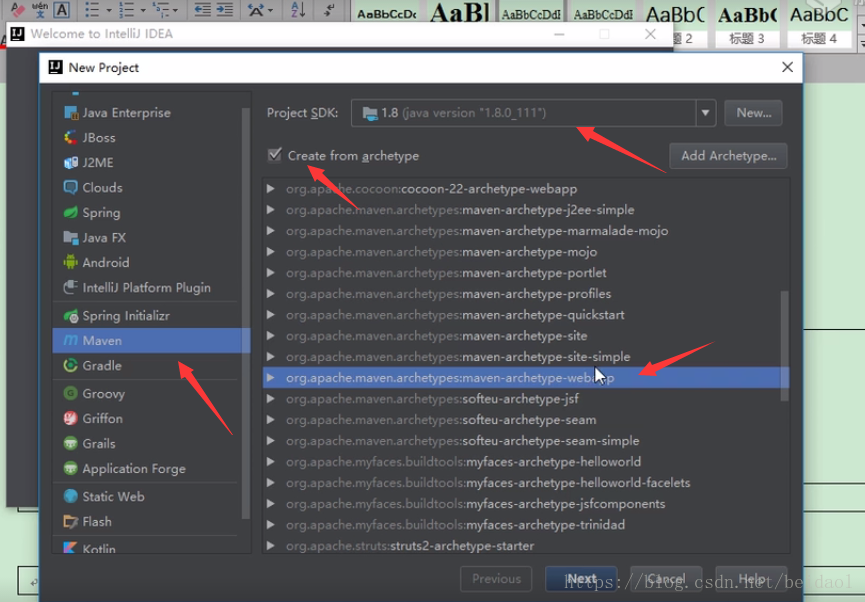
Task: Expand cocoon-22-archetype-webapp entry
Action: click(270, 189)
